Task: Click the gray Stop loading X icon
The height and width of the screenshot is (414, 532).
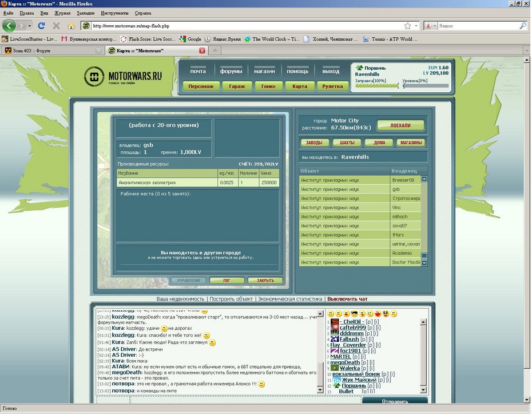Action: coord(56,26)
